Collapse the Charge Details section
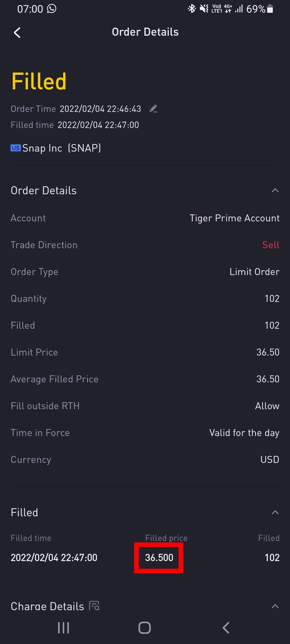Viewport: 290px width, 644px height. pos(275,606)
